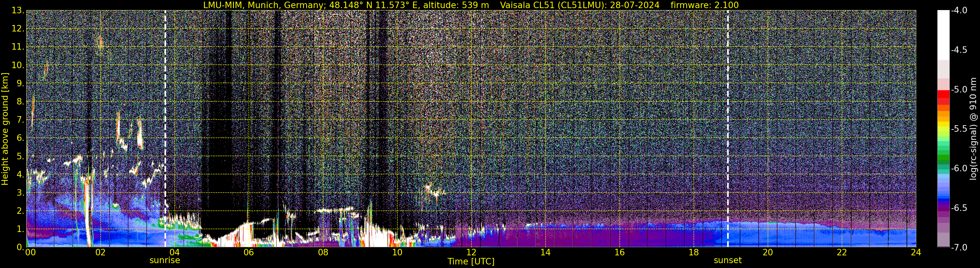980x268 pixels.
Task: Click the 'Time [UTC]' axis label
Action: pyautogui.click(x=471, y=261)
